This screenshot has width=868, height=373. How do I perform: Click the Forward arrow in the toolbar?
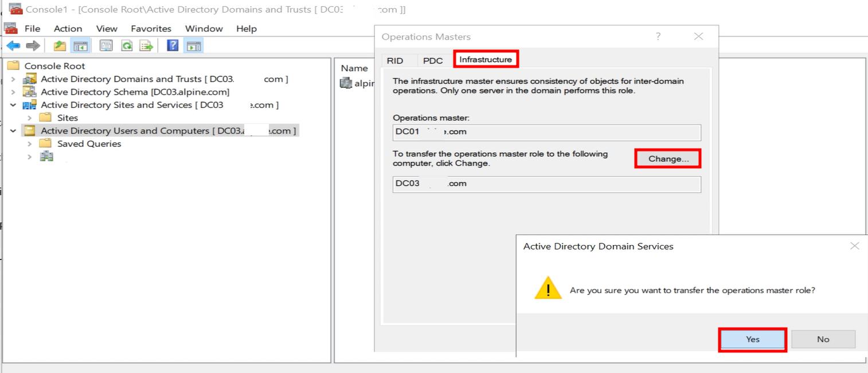(x=33, y=46)
